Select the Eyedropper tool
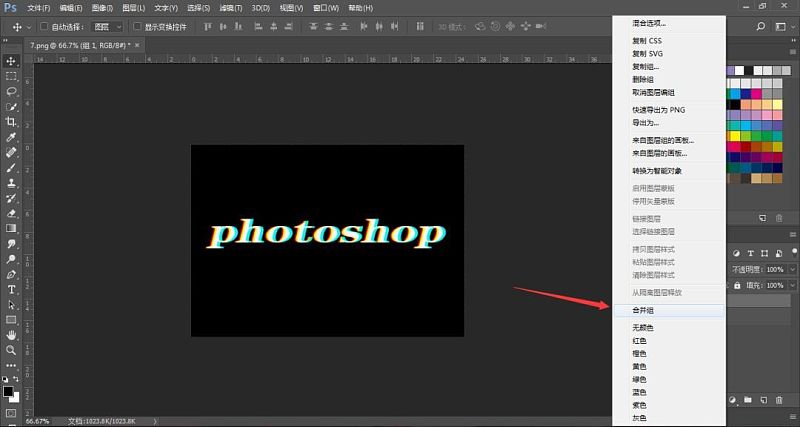This screenshot has width=800, height=427. (11, 137)
